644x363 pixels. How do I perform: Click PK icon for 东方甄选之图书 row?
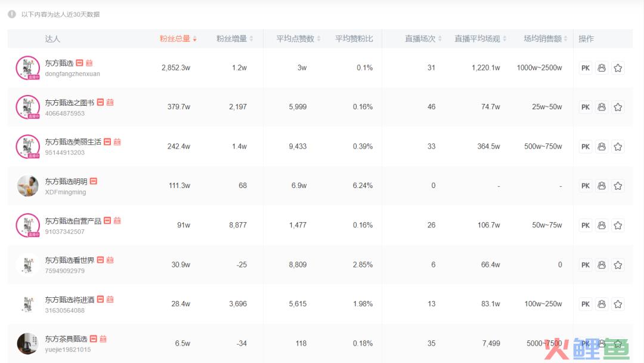point(586,107)
